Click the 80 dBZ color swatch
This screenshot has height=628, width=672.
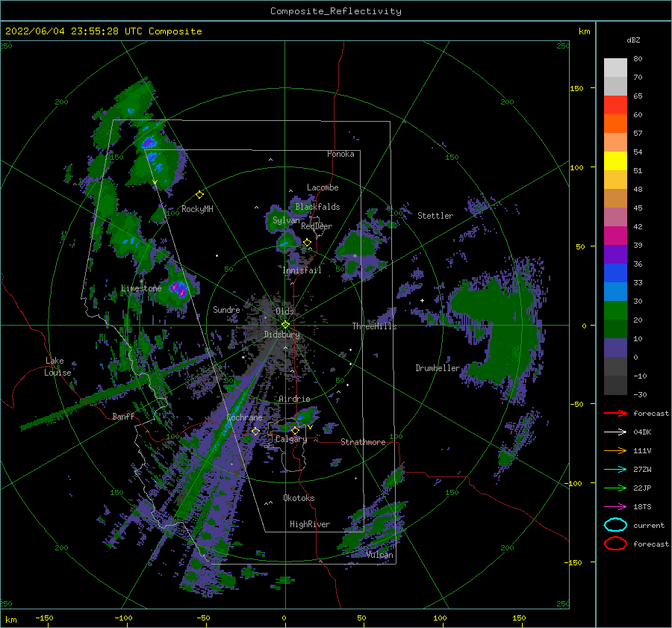(x=615, y=67)
